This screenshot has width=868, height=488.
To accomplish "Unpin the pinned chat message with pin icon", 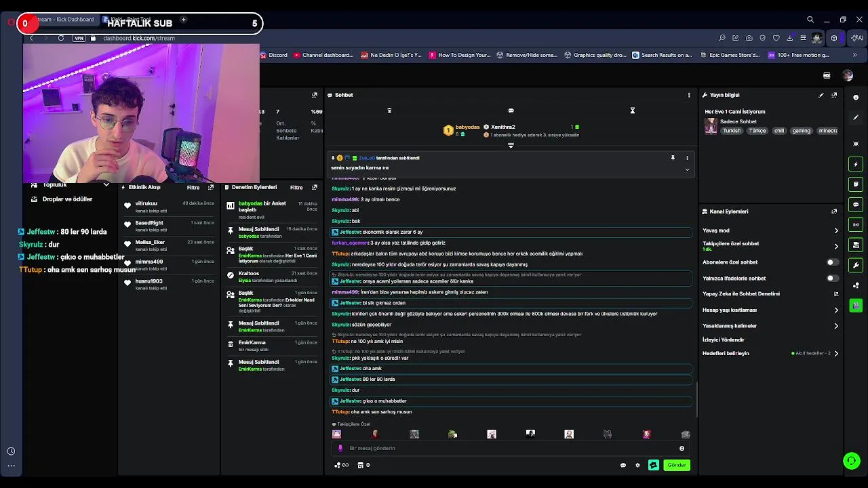I will coord(673,158).
